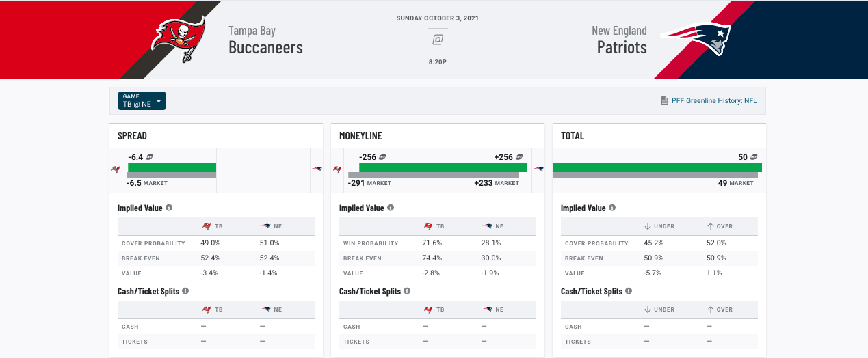Click Under cover probability 45.2%
The image size is (868, 358).
tap(654, 243)
